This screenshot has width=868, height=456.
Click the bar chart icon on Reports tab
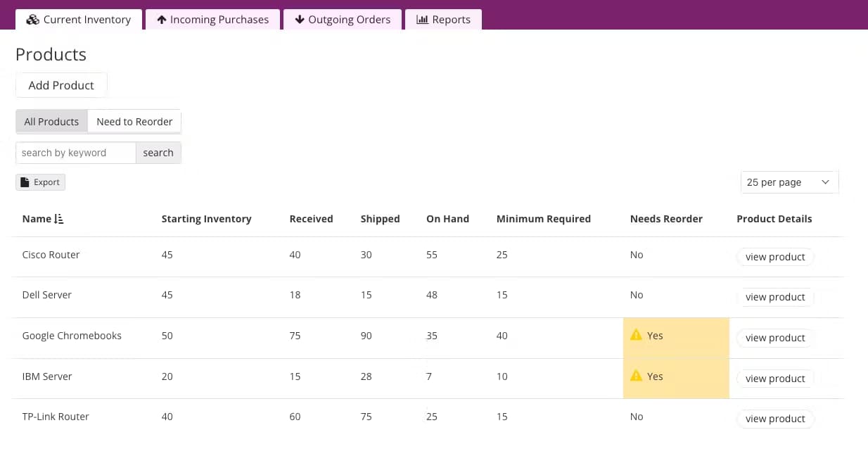point(422,20)
